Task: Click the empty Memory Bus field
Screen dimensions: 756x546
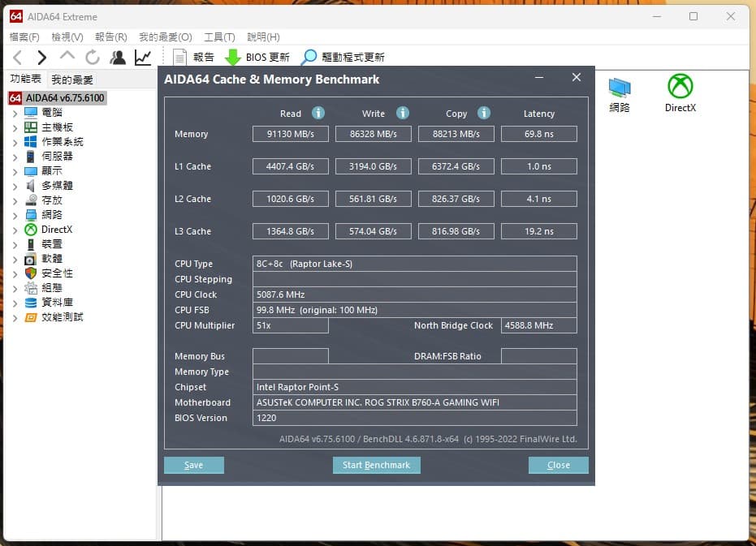Action: click(290, 356)
